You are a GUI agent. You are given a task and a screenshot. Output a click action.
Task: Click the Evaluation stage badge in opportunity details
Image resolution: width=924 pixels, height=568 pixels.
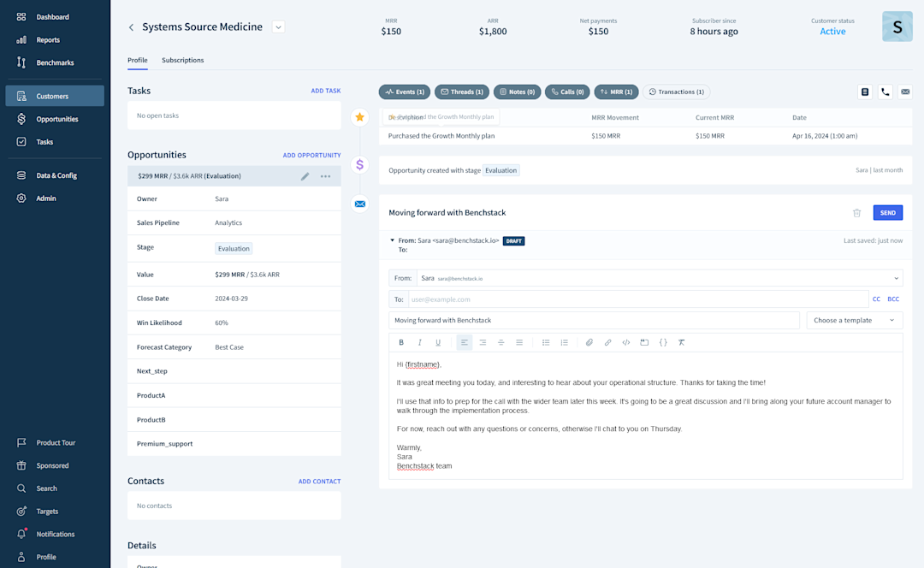(x=234, y=249)
